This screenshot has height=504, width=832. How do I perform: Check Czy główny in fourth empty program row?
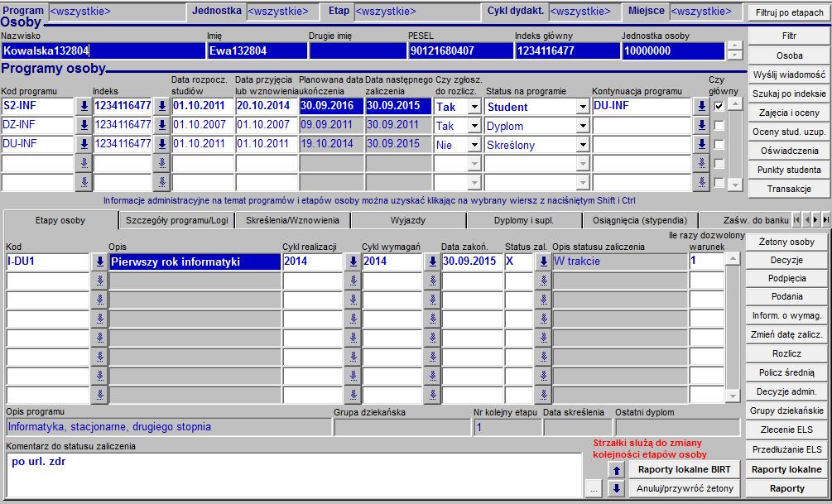coord(719,163)
